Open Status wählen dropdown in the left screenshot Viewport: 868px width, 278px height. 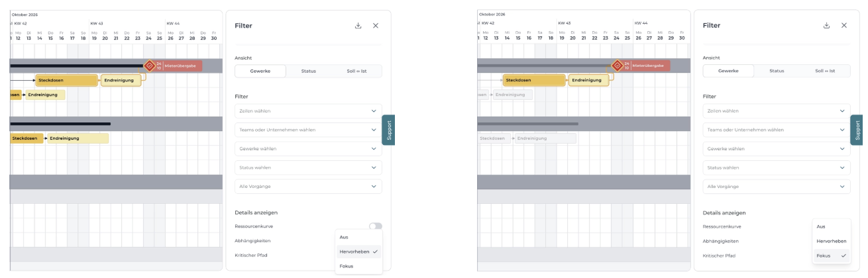coord(308,167)
